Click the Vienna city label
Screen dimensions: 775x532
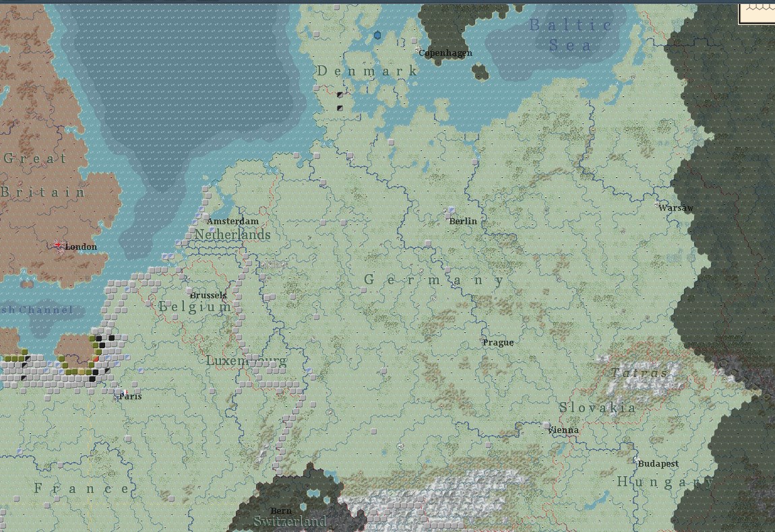click(564, 430)
